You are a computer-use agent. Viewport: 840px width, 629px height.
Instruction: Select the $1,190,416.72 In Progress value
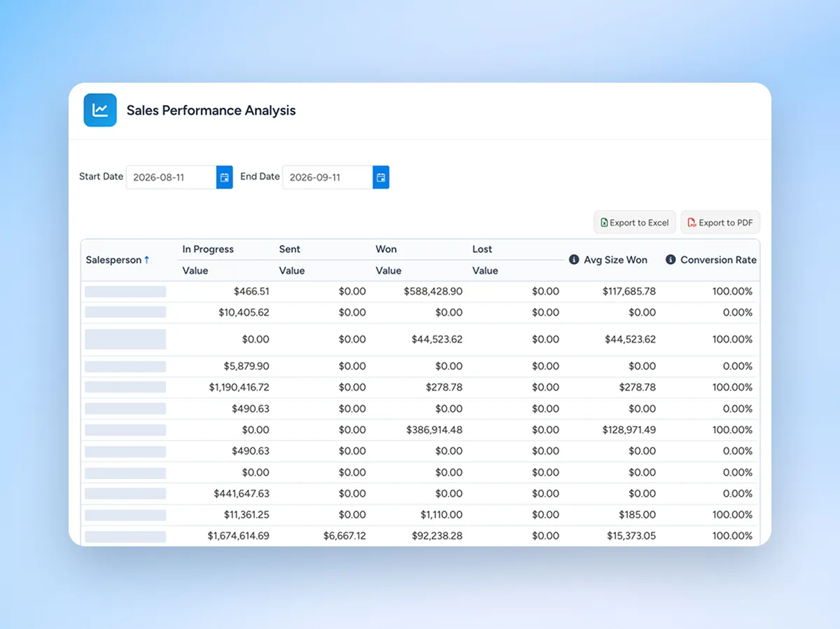click(239, 387)
